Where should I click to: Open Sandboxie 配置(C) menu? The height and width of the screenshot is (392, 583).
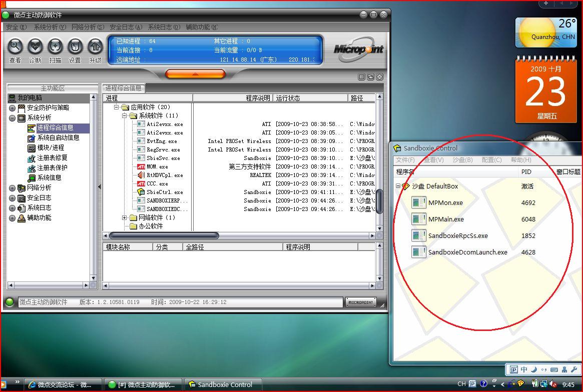coord(491,160)
